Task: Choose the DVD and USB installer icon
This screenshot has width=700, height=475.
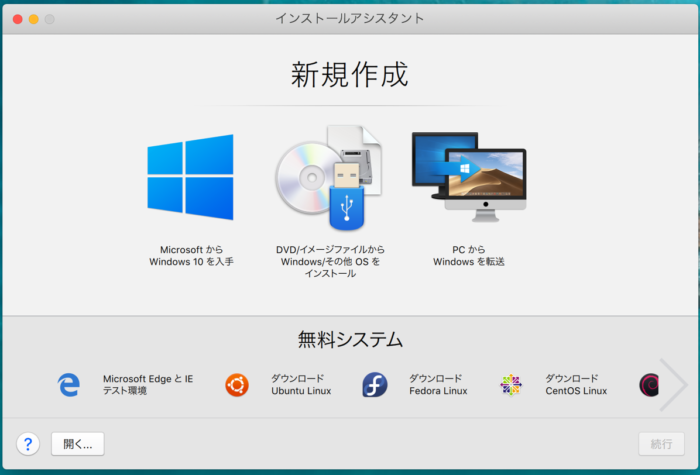Action: pyautogui.click(x=329, y=178)
